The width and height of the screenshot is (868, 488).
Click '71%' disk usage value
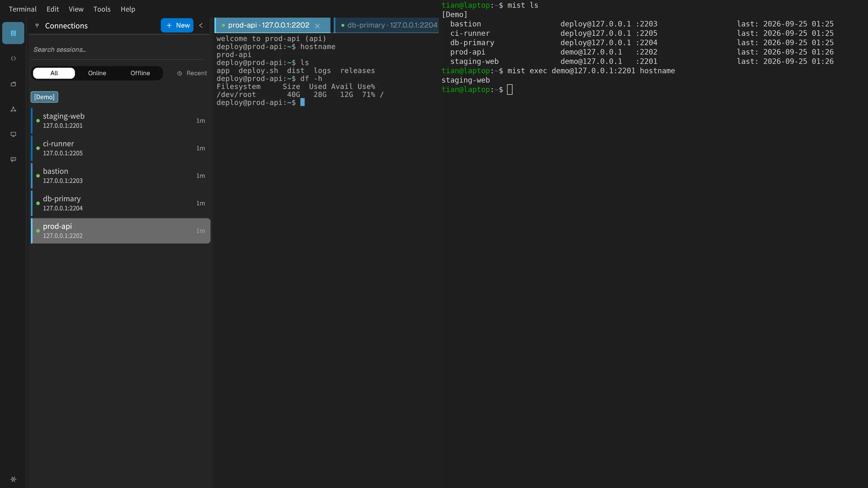369,95
